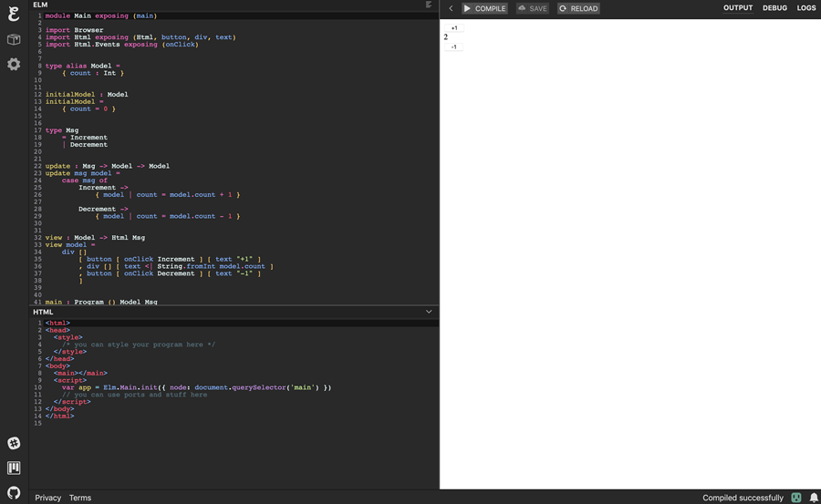Click the counter value 2 in output
Viewport: 821px width, 504px height.
(x=445, y=37)
